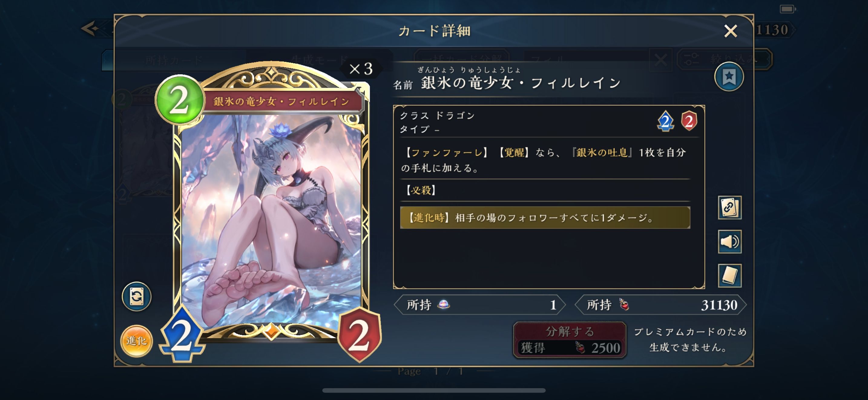This screenshot has width=868, height=400.
Task: Play card voice with speaker icon
Action: click(729, 242)
